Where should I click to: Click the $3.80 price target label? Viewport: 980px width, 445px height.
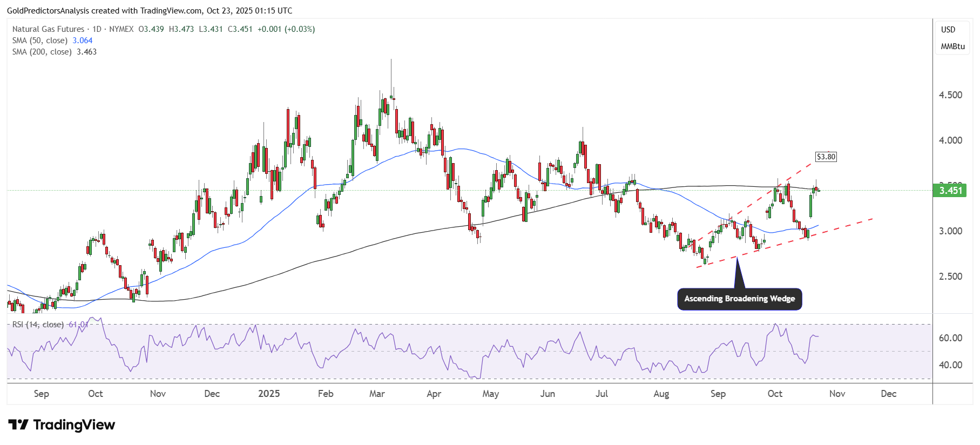tap(826, 157)
